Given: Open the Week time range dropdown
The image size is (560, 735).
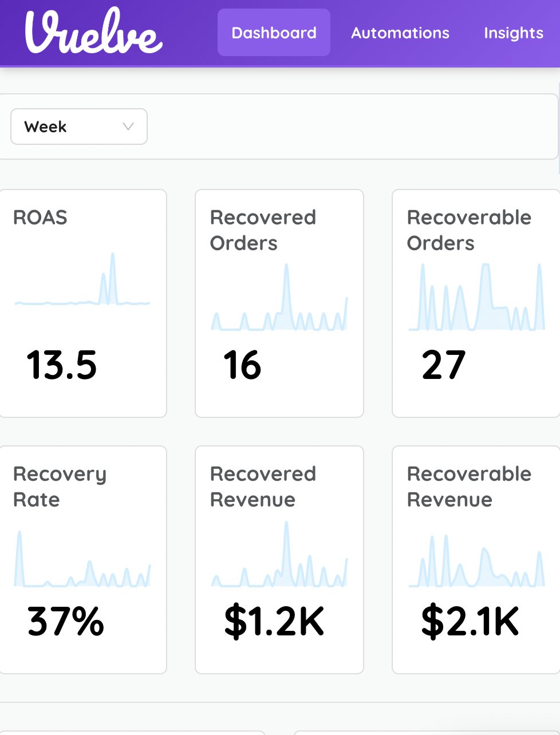Looking at the screenshot, I should point(78,127).
